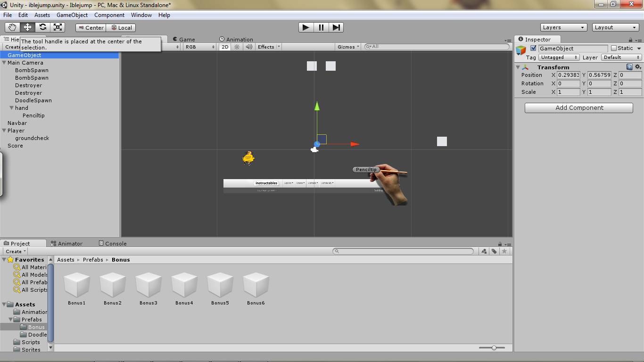Click the Penciltip label in the Scene view

coord(366,170)
